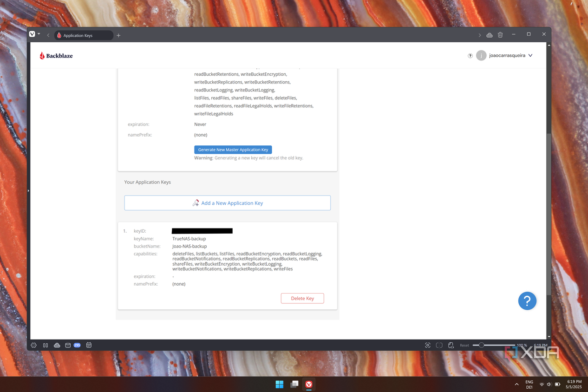
Task: Click the page vertical scrollbar
Action: point(549,214)
